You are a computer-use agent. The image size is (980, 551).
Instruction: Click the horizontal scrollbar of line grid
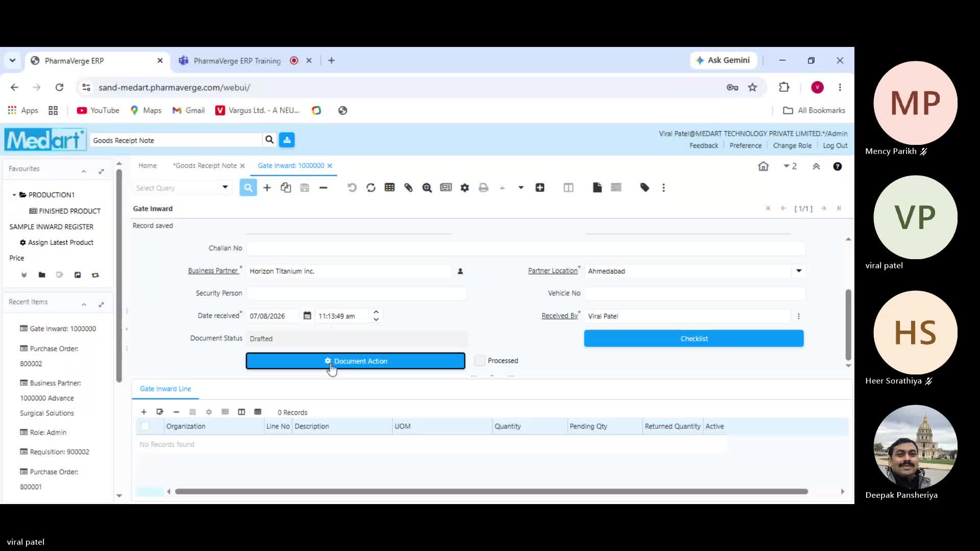click(491, 491)
